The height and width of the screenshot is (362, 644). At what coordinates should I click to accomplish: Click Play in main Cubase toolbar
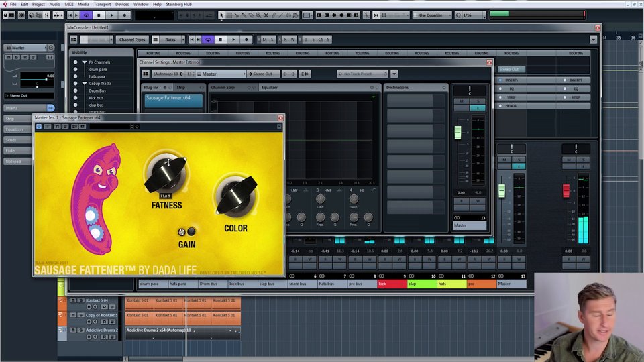[111, 15]
